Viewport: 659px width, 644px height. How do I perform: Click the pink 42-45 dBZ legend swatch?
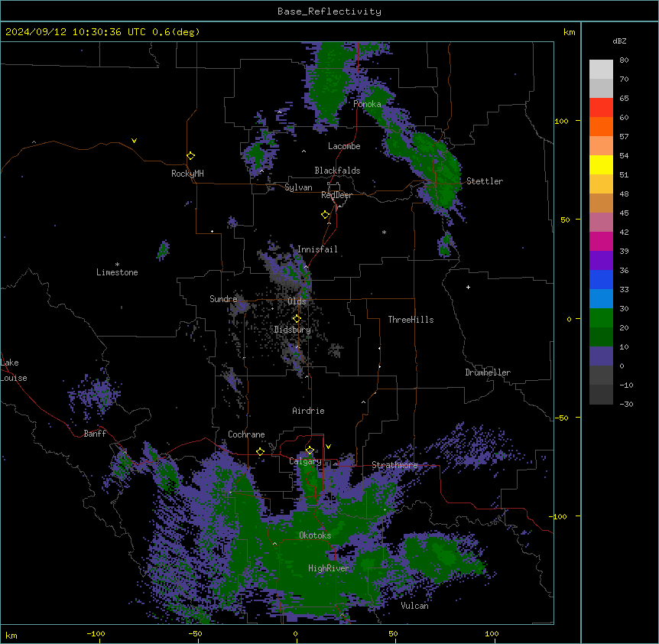pyautogui.click(x=601, y=223)
